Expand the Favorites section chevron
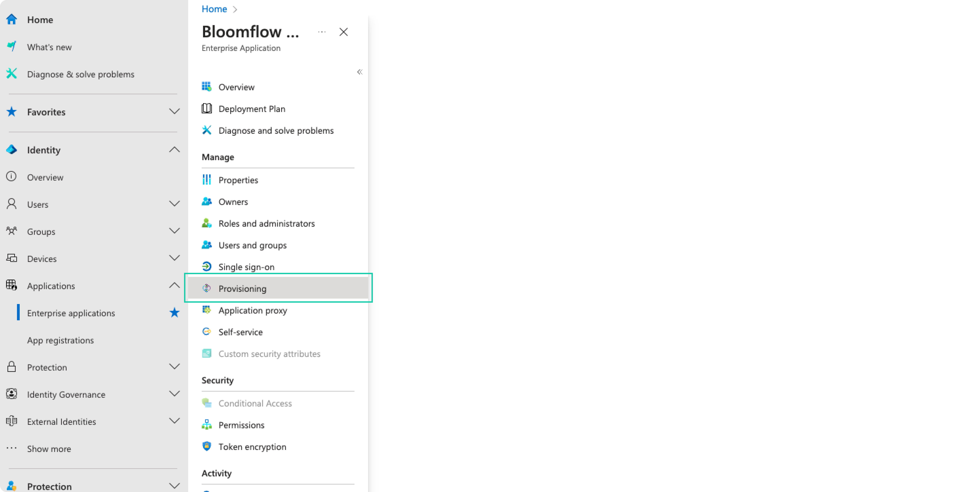The image size is (980, 492). click(174, 112)
